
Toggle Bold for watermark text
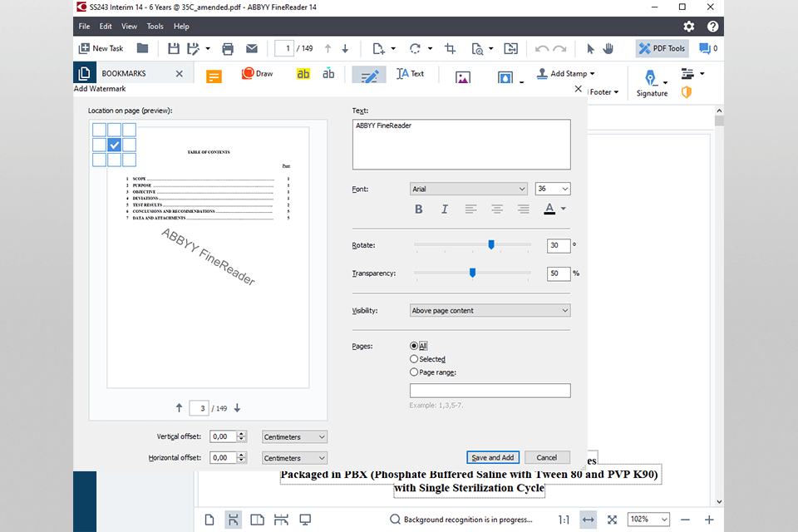418,209
